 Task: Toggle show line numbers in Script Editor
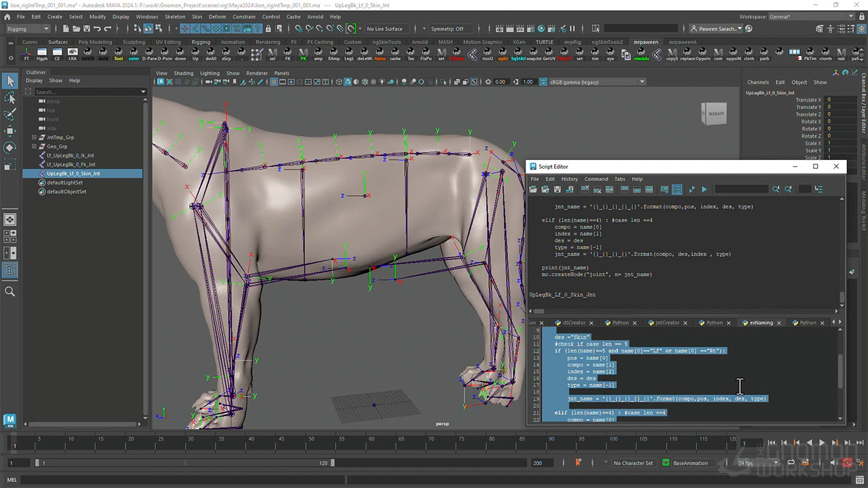pos(676,189)
